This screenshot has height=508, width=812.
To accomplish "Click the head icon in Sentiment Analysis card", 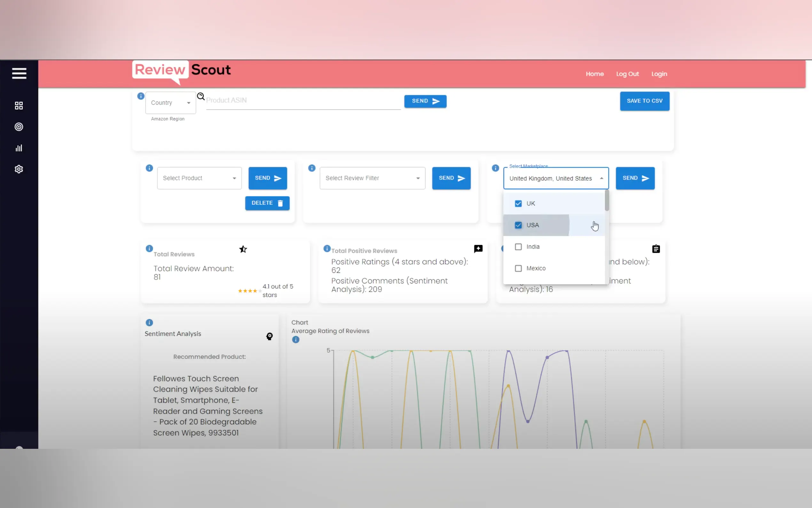I will pyautogui.click(x=269, y=336).
